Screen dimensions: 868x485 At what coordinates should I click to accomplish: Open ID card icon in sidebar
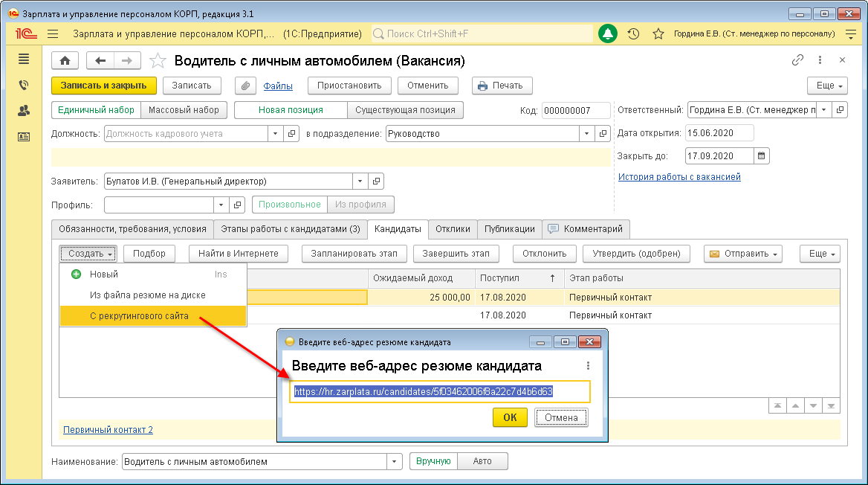click(24, 137)
